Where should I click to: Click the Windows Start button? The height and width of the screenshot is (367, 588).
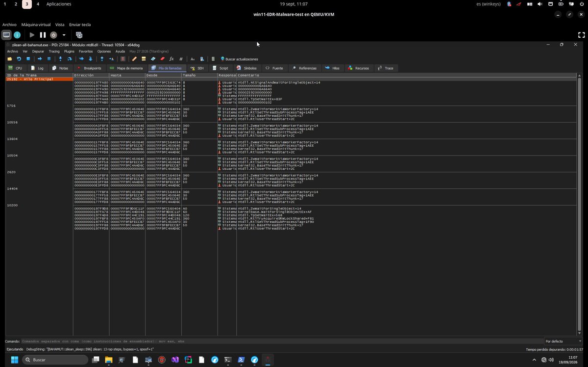click(15, 360)
